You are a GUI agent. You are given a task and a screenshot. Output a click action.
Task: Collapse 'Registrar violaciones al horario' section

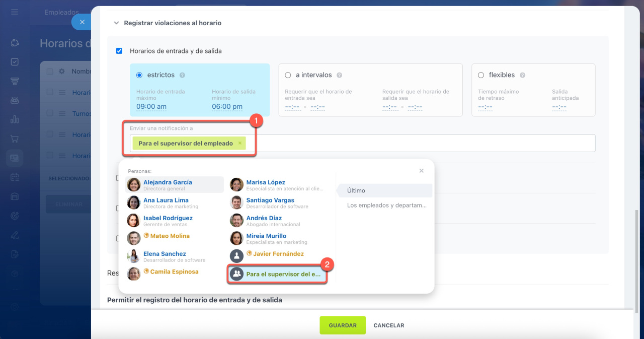click(117, 23)
